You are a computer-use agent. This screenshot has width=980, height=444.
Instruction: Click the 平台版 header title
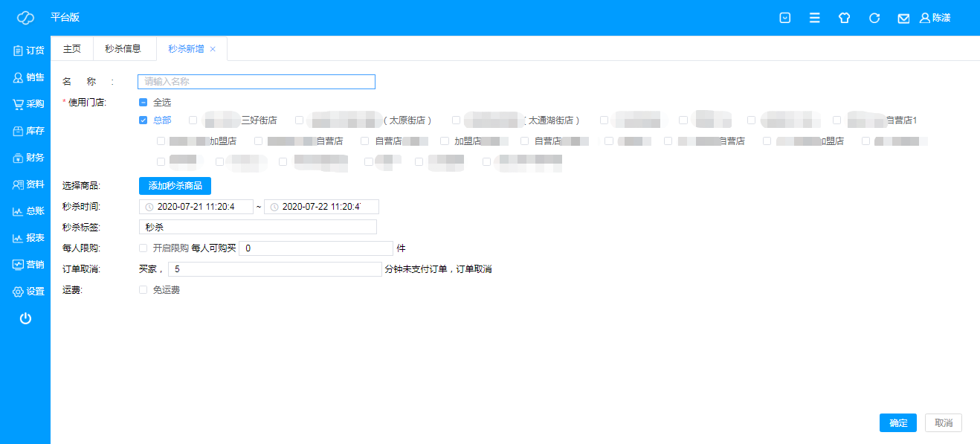[x=65, y=18]
